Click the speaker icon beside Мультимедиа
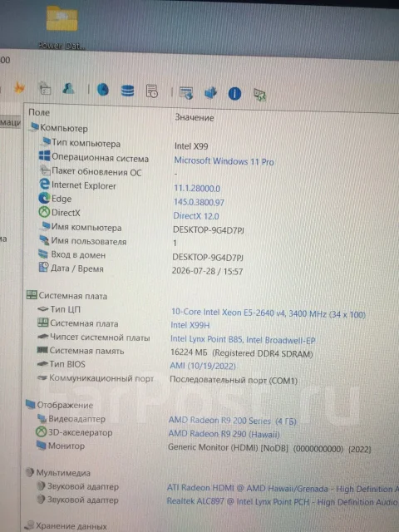This screenshot has height=532, width=399. [x=30, y=472]
